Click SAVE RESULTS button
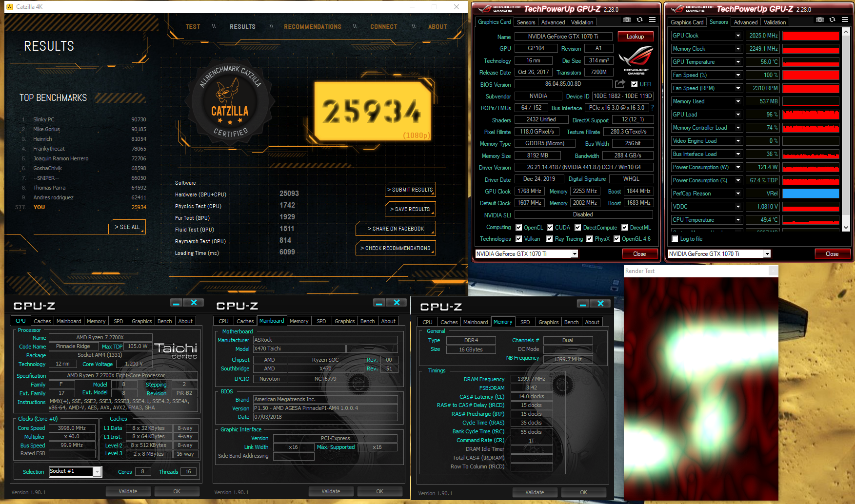The width and height of the screenshot is (855, 504). tap(410, 209)
